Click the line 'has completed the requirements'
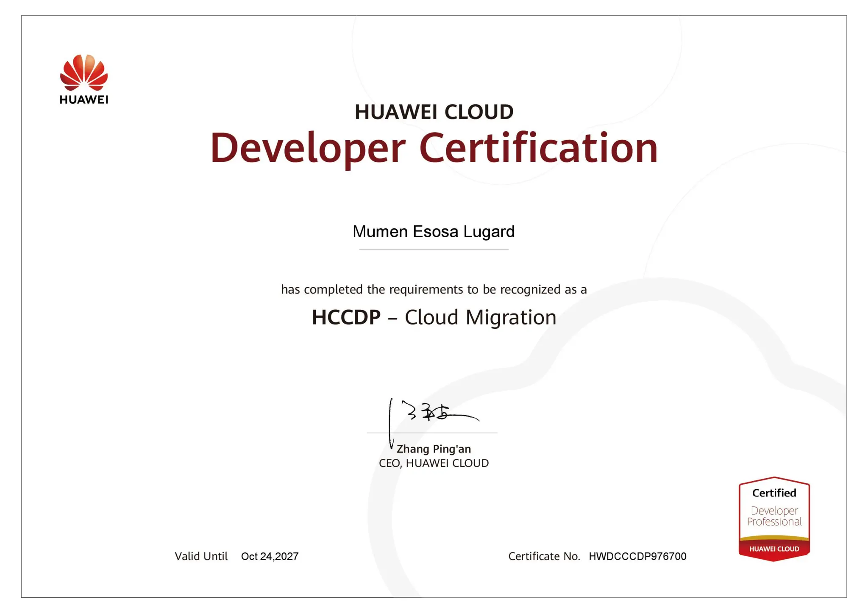868x613 pixels. [x=434, y=289]
